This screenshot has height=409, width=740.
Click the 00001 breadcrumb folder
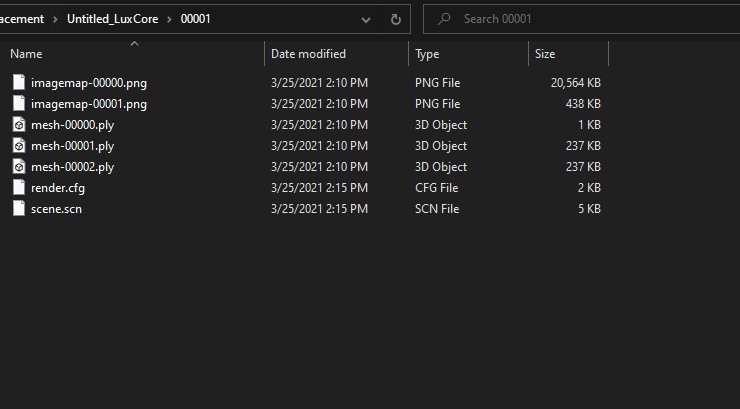[x=195, y=19]
